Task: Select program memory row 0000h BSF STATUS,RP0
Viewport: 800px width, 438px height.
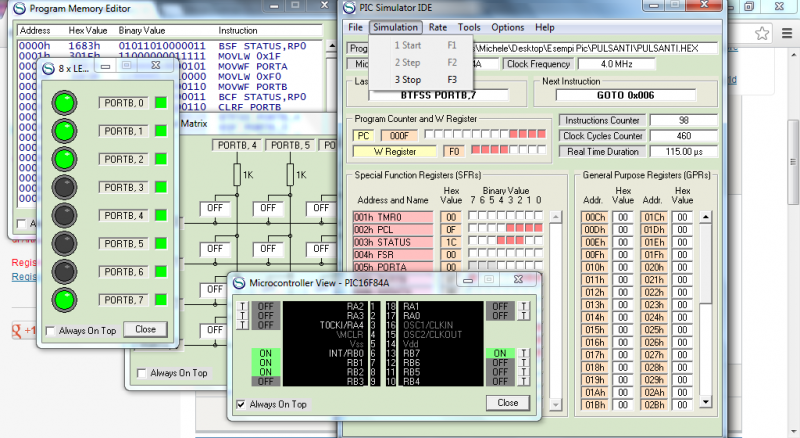Action: click(171, 46)
